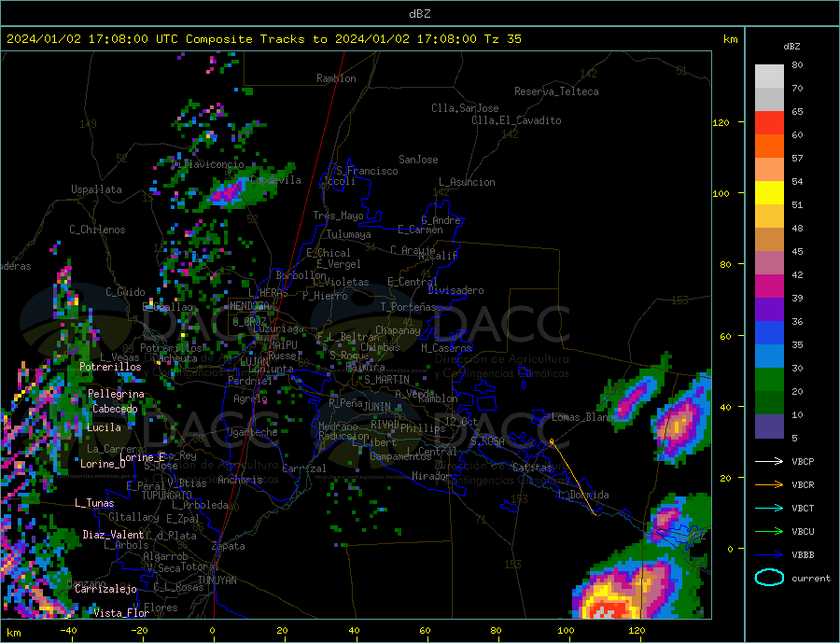Select the Uspallata map label
The image size is (840, 643).
point(96,189)
